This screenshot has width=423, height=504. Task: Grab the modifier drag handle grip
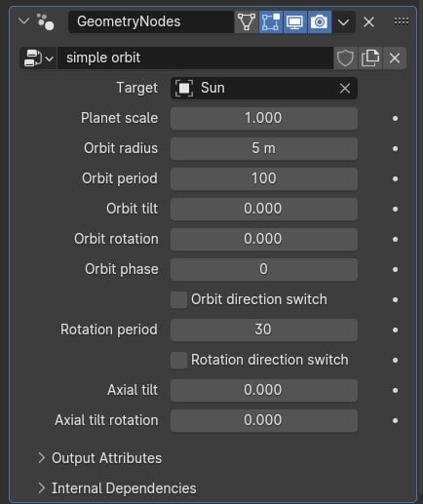point(402,21)
